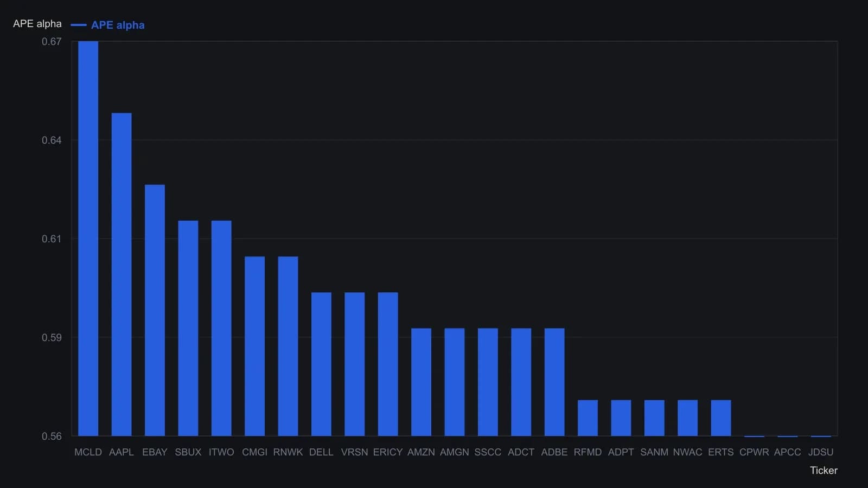Select the EBAY bar
Screen dimensions: 868x488
coord(155,310)
